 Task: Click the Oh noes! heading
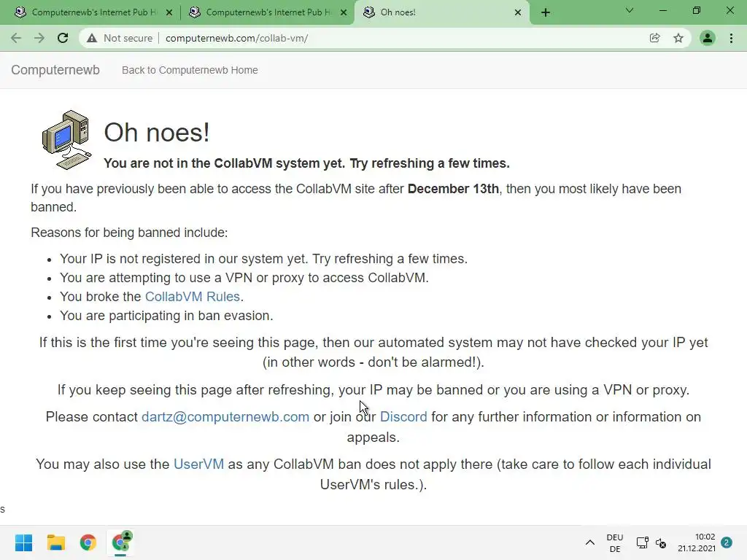tap(157, 133)
